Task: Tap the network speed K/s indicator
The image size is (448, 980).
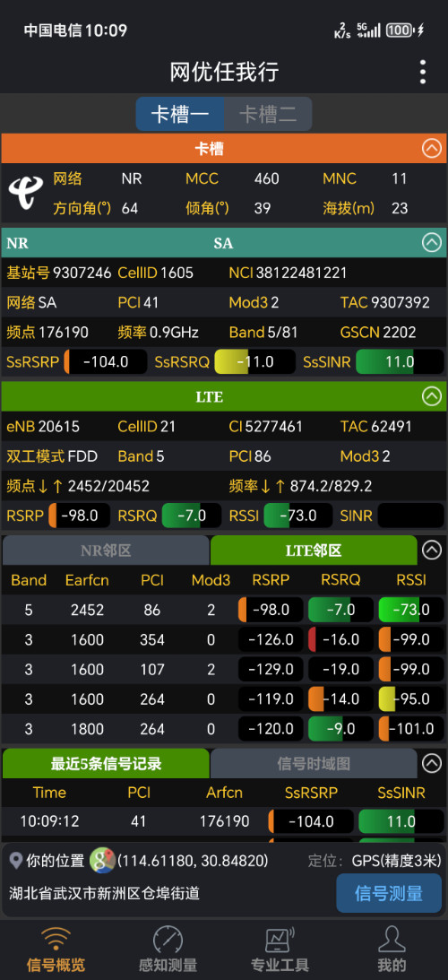Action: [342, 30]
